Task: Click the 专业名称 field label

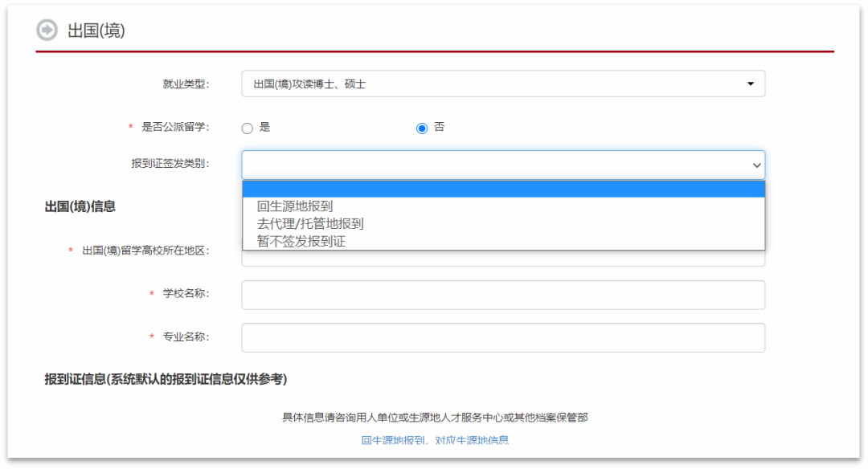Action: click(x=186, y=337)
